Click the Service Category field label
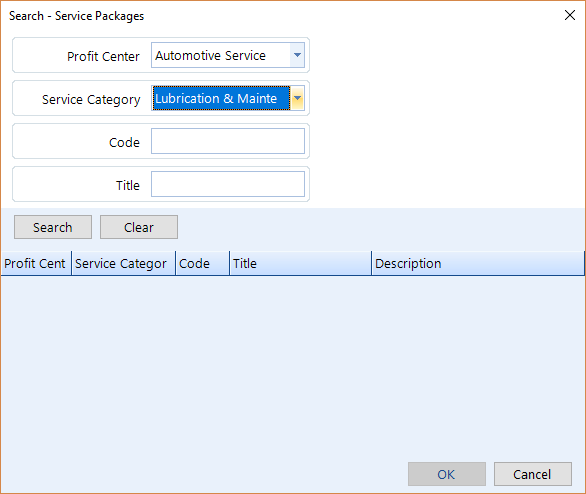The image size is (586, 494). point(91,100)
